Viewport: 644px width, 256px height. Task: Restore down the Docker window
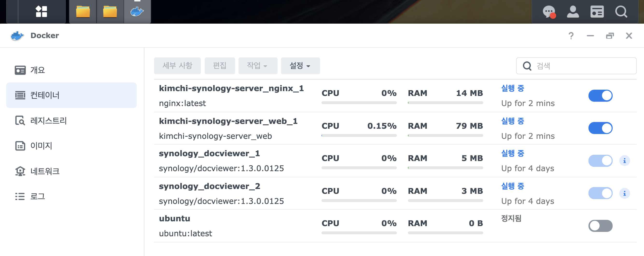(610, 36)
